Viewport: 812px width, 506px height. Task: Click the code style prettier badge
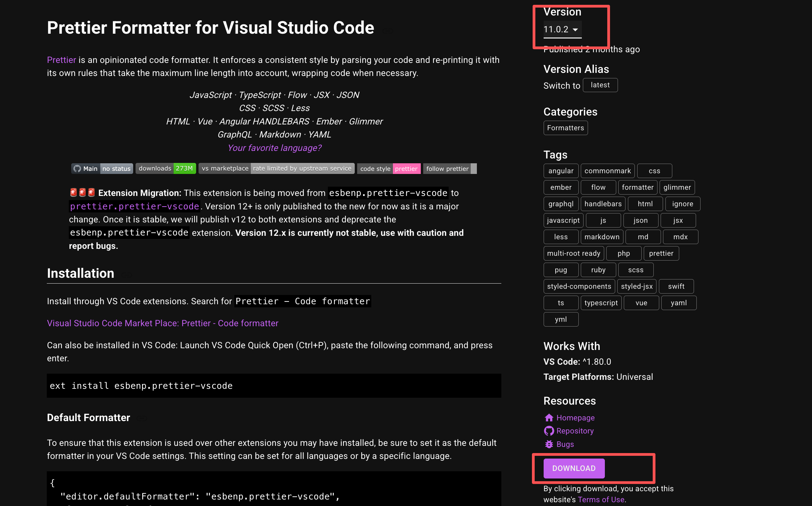tap(388, 168)
